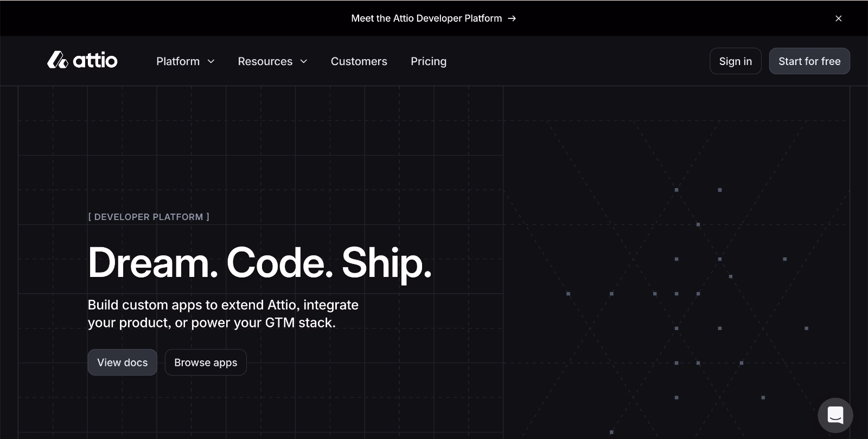868x439 pixels.
Task: Expand the Platform menu chevron
Action: coord(211,62)
